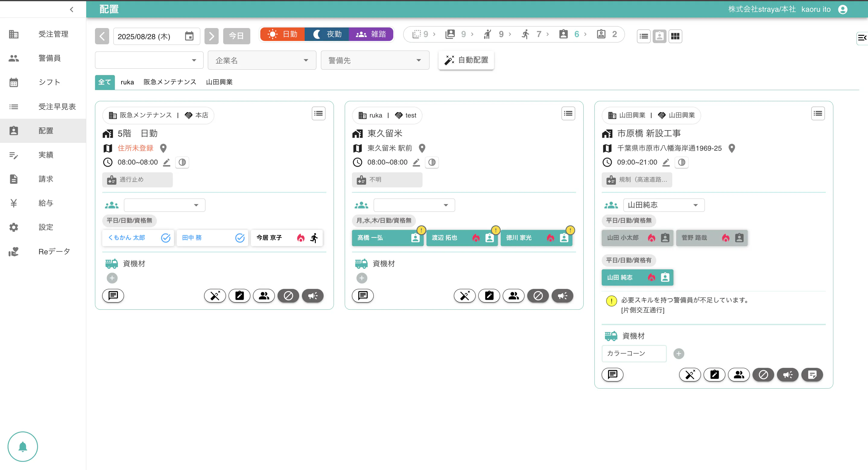Screen dimensions: 868x470
Task: Open the empty filter dropdown before 企業名
Action: (149, 60)
